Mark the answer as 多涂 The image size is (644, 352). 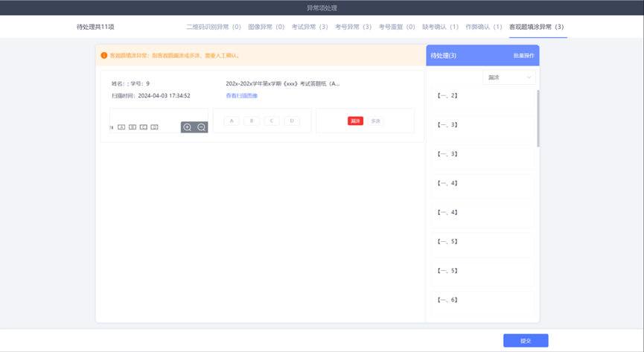pos(375,121)
